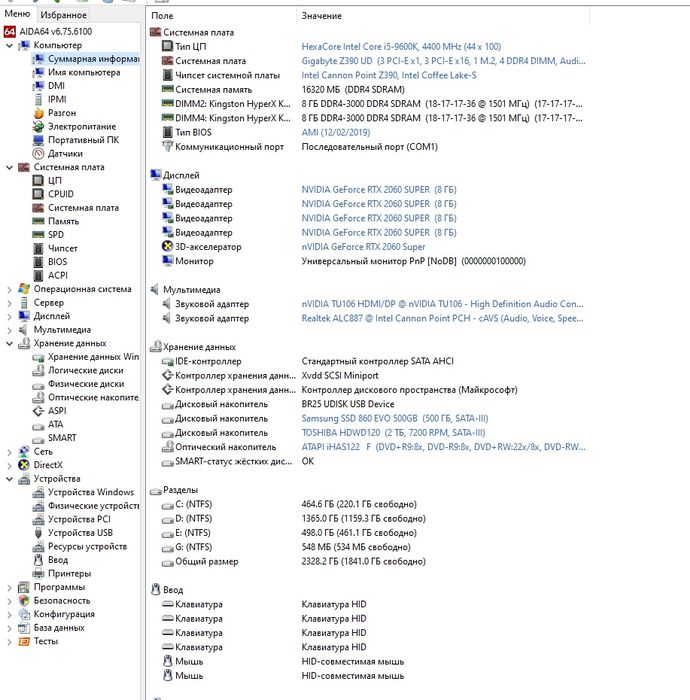
Task: Open the SPD module icon
Action: pyautogui.click(x=38, y=235)
